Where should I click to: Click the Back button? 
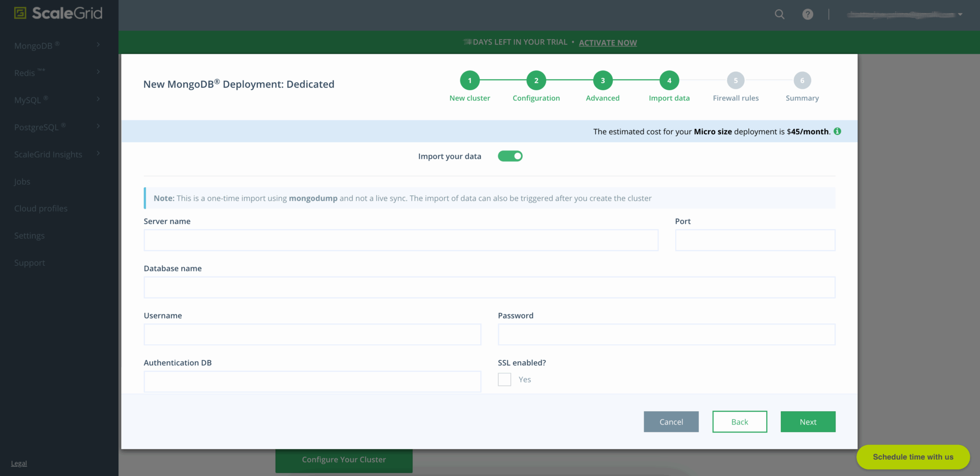739,422
